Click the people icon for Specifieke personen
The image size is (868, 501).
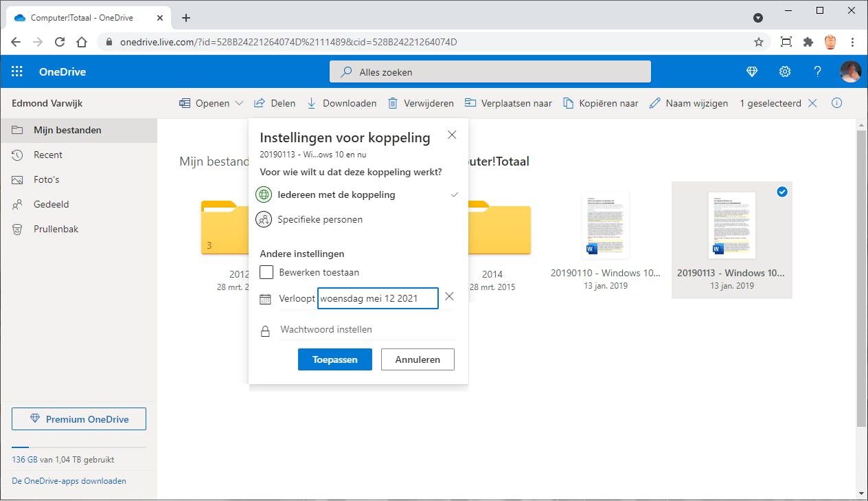(x=264, y=219)
